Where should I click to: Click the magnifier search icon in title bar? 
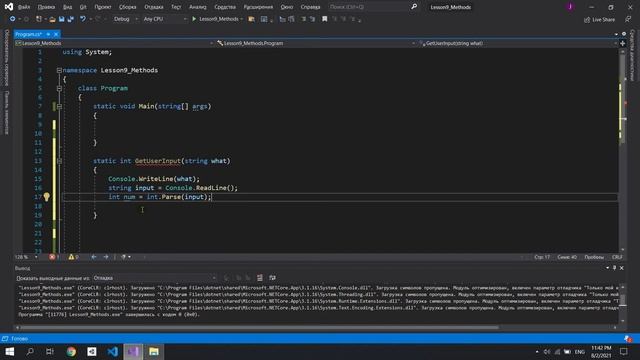[x=414, y=7]
